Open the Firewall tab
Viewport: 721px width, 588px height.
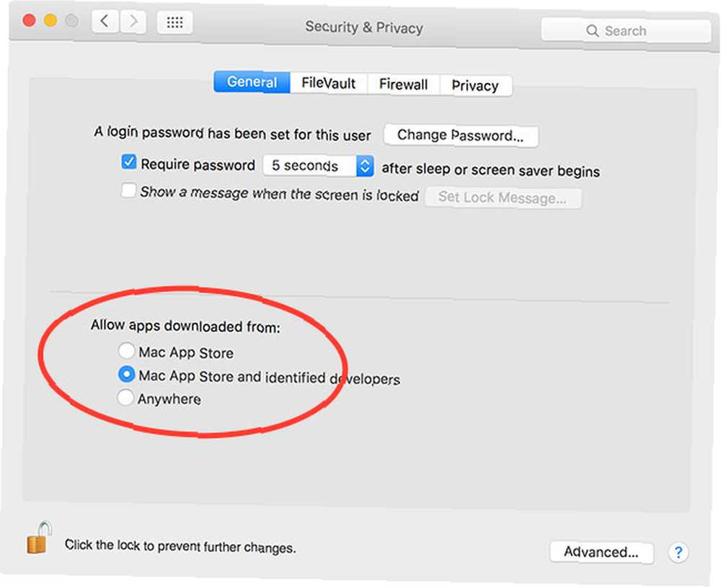click(x=403, y=84)
